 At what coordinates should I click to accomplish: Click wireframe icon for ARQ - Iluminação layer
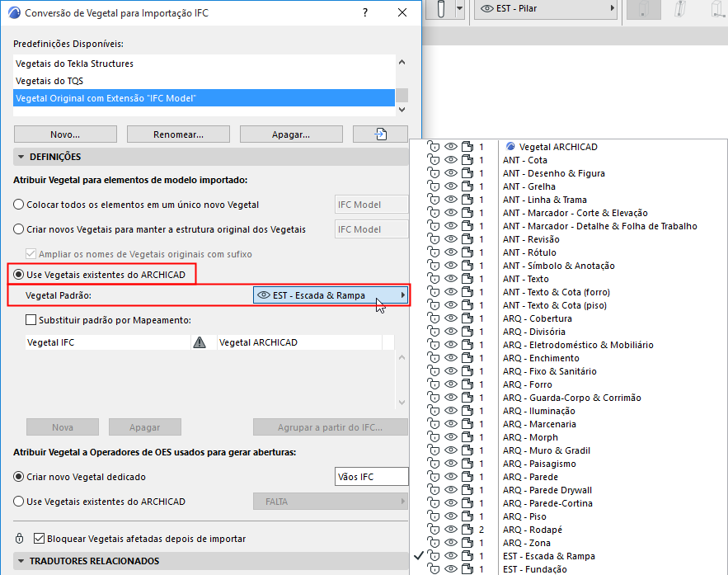click(x=467, y=411)
